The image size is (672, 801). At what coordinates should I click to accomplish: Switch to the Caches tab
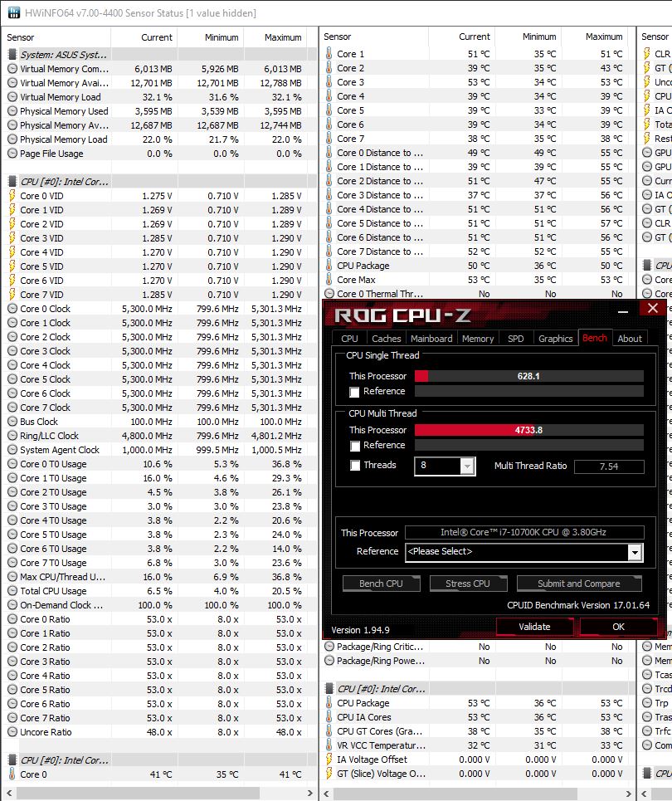(x=386, y=339)
